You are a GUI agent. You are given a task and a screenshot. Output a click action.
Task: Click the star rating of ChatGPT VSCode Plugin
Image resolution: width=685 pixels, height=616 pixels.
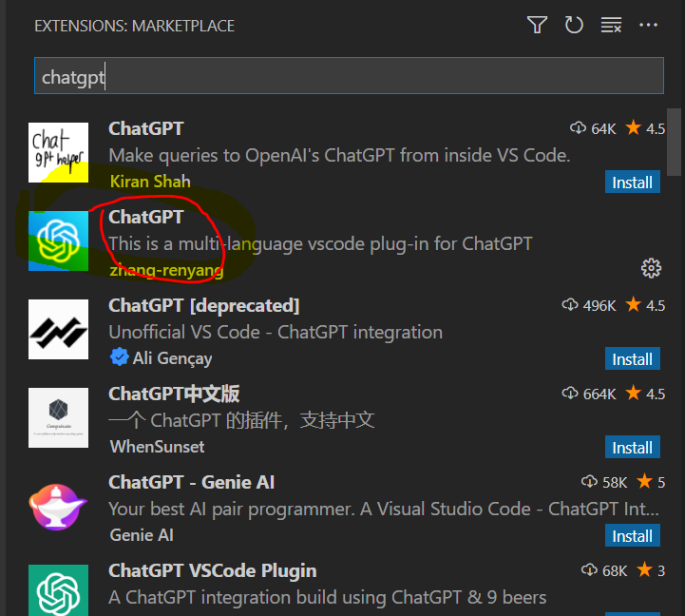651,570
